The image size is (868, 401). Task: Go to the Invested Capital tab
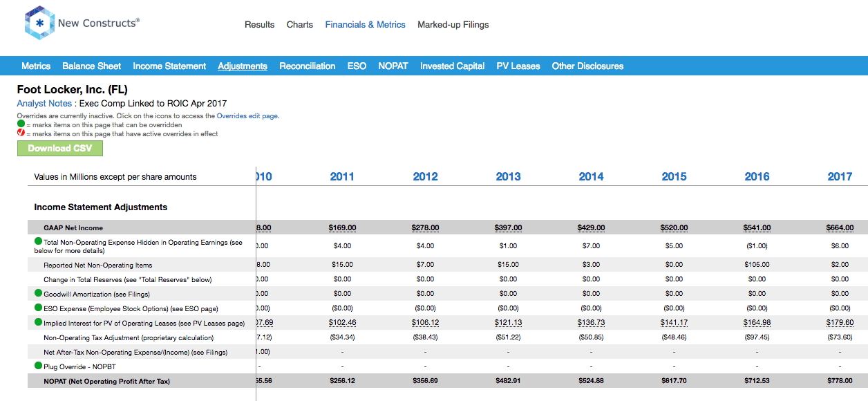(x=453, y=66)
